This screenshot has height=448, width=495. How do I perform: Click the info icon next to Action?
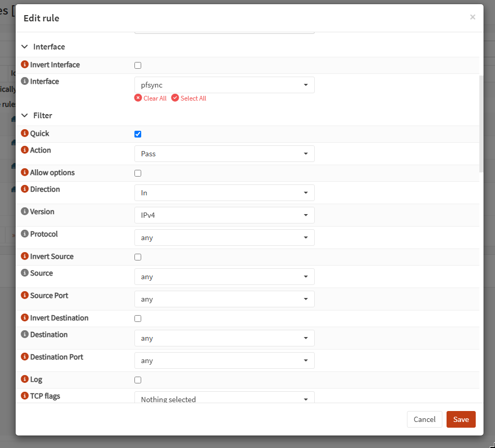click(x=24, y=150)
